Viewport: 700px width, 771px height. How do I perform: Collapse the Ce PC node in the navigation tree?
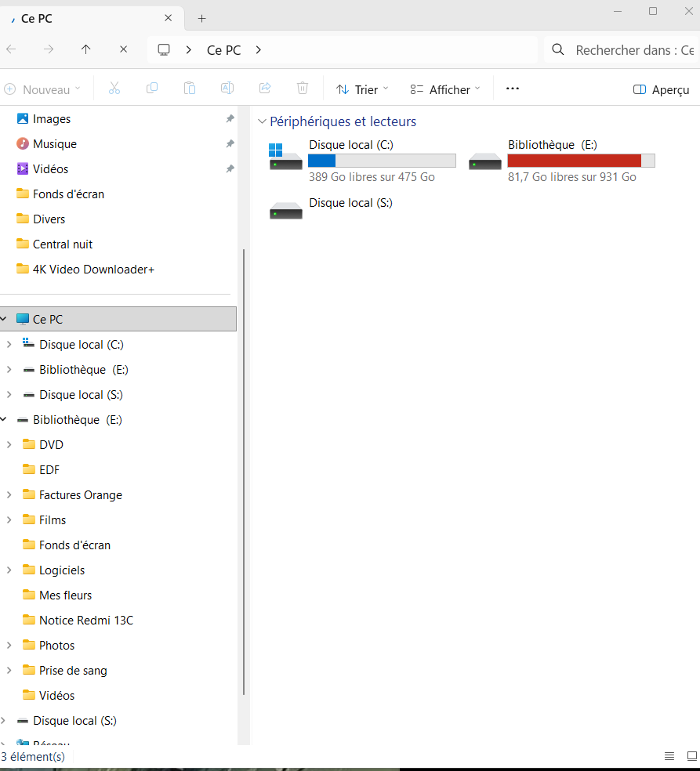pyautogui.click(x=3, y=319)
